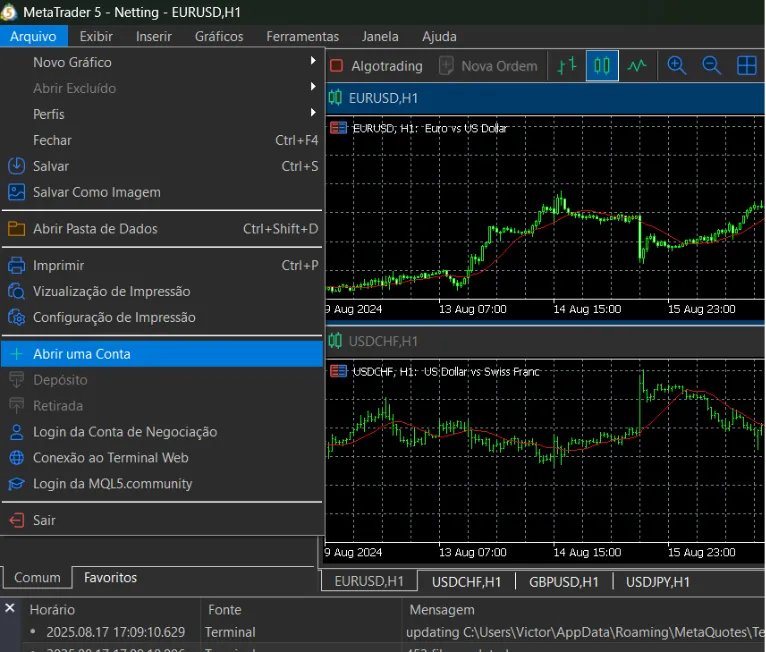Select Conexão ao Terminal Web
The height and width of the screenshot is (652, 766).
pos(162,458)
